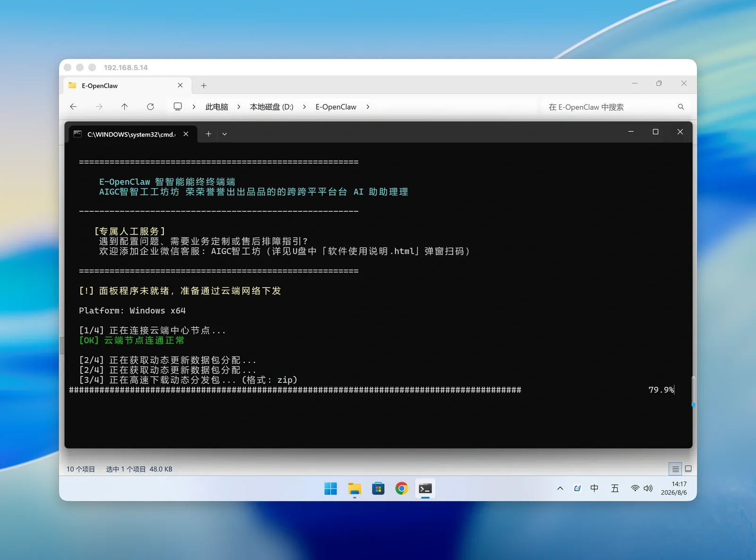Image resolution: width=756 pixels, height=560 pixels.
Task: Navigate up one folder level
Action: (x=124, y=107)
